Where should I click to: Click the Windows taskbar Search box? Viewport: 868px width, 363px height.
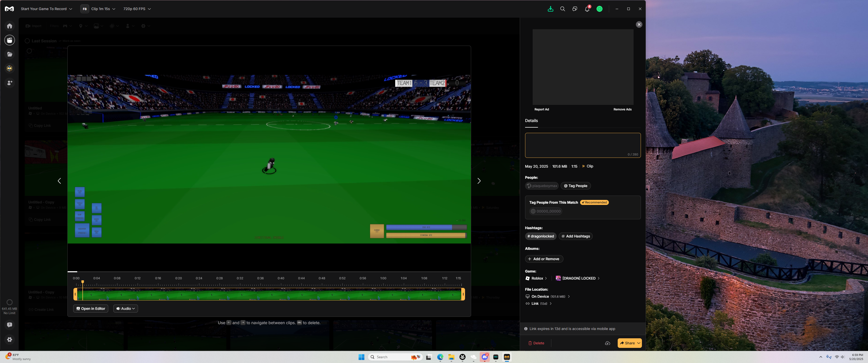click(395, 357)
